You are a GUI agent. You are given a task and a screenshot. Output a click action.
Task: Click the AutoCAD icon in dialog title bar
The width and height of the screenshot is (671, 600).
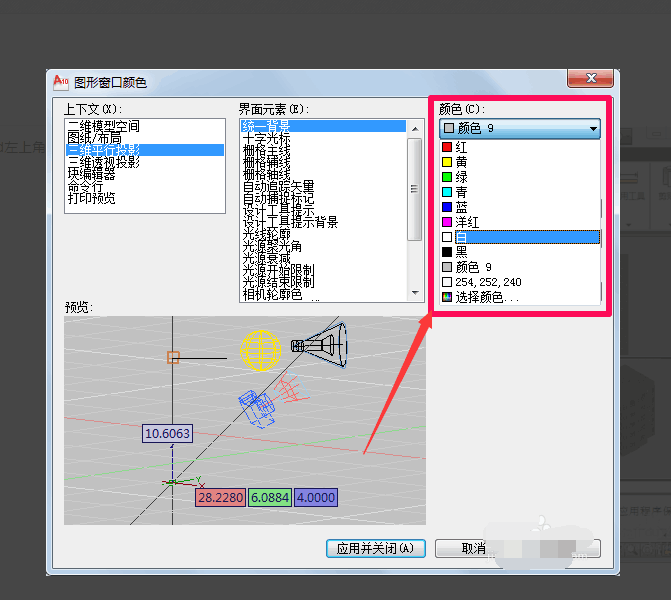[x=60, y=82]
